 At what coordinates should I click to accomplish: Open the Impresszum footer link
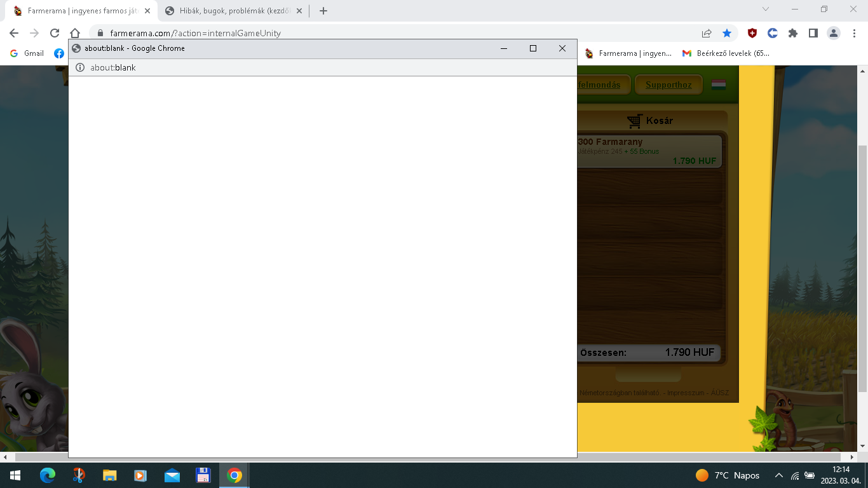tap(686, 393)
